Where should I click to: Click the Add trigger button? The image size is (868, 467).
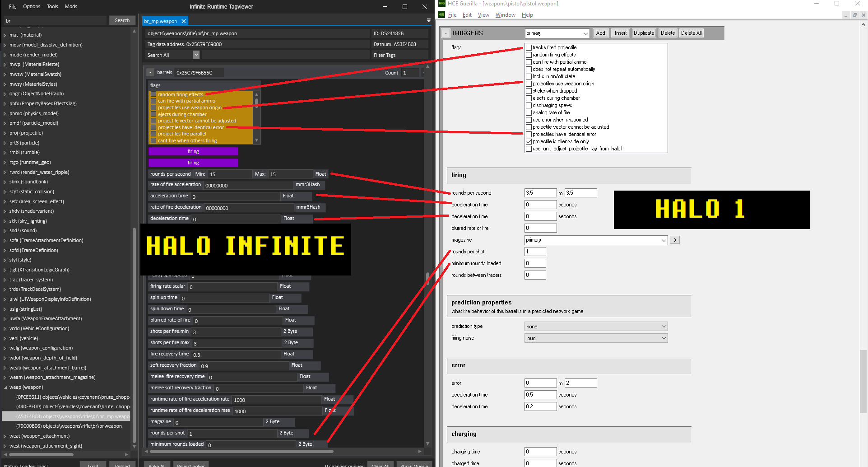coord(600,33)
